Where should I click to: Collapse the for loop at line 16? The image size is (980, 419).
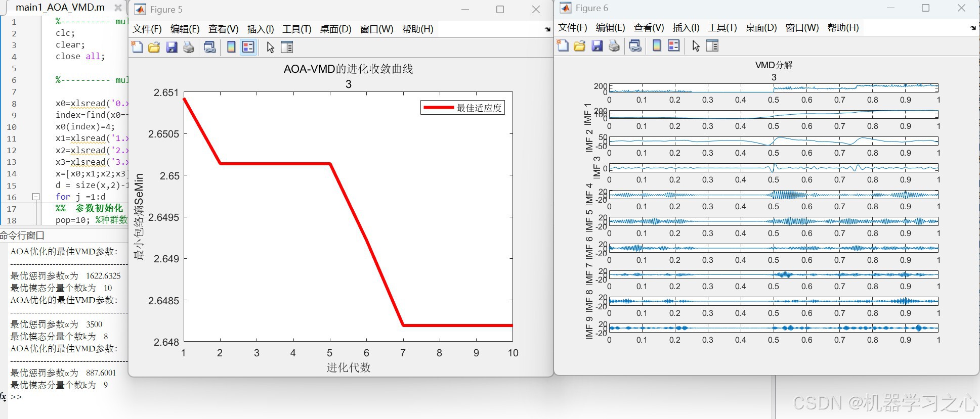point(36,197)
